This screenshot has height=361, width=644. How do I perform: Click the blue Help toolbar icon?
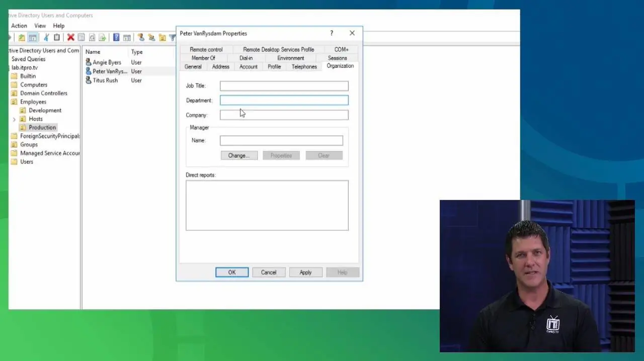pyautogui.click(x=116, y=38)
